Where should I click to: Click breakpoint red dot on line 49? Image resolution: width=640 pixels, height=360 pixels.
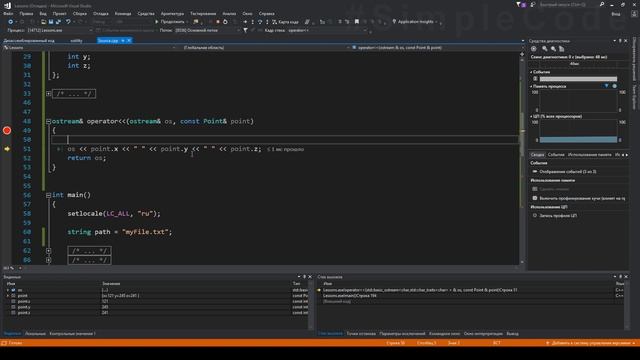click(7, 131)
